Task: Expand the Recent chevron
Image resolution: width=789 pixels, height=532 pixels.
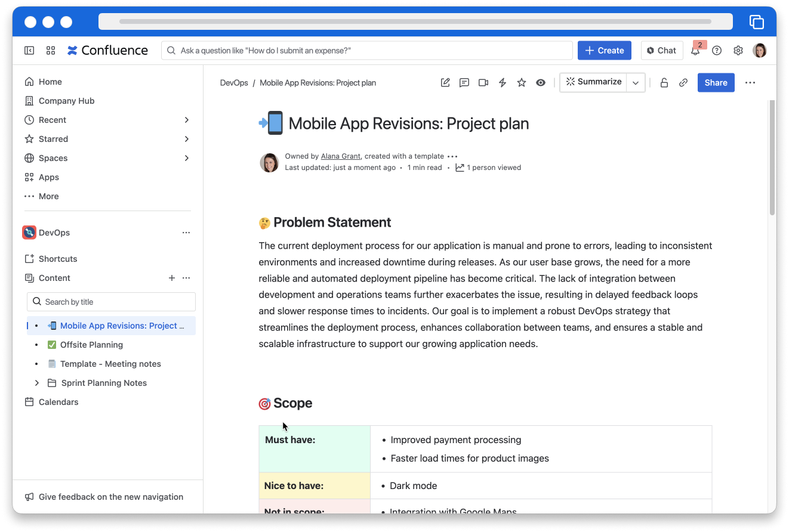Action: [x=187, y=120]
